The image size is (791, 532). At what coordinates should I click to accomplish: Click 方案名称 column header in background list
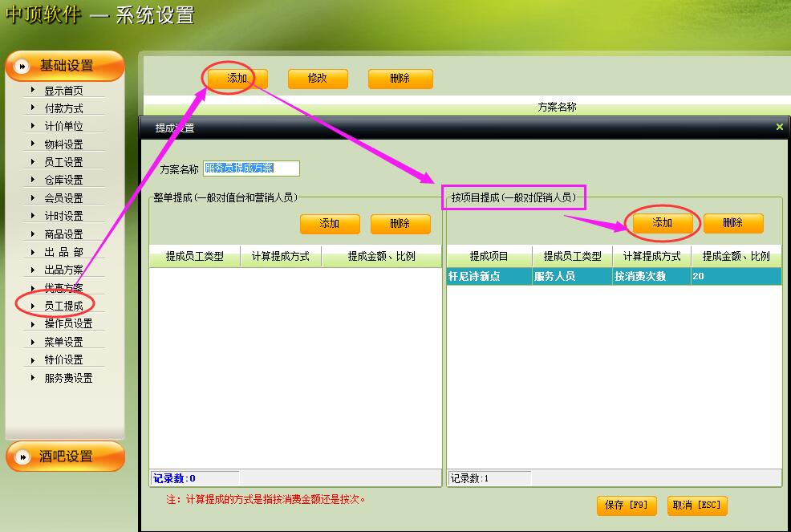557,107
